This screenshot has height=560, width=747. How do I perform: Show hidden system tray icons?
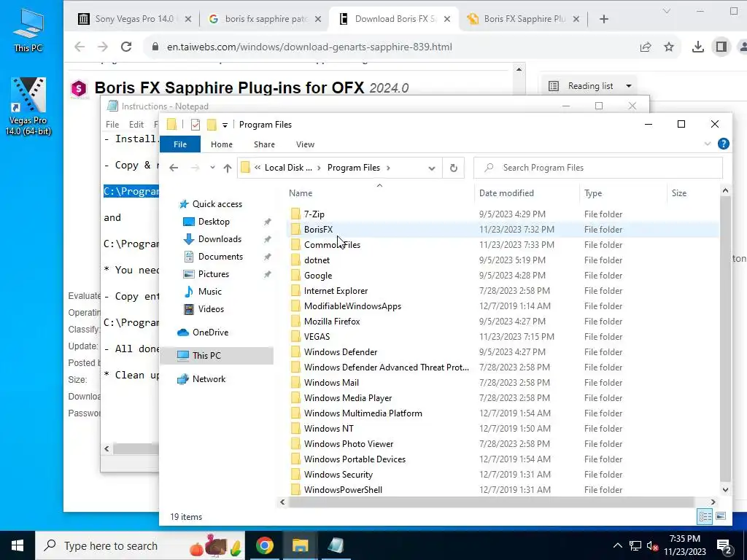(x=617, y=545)
